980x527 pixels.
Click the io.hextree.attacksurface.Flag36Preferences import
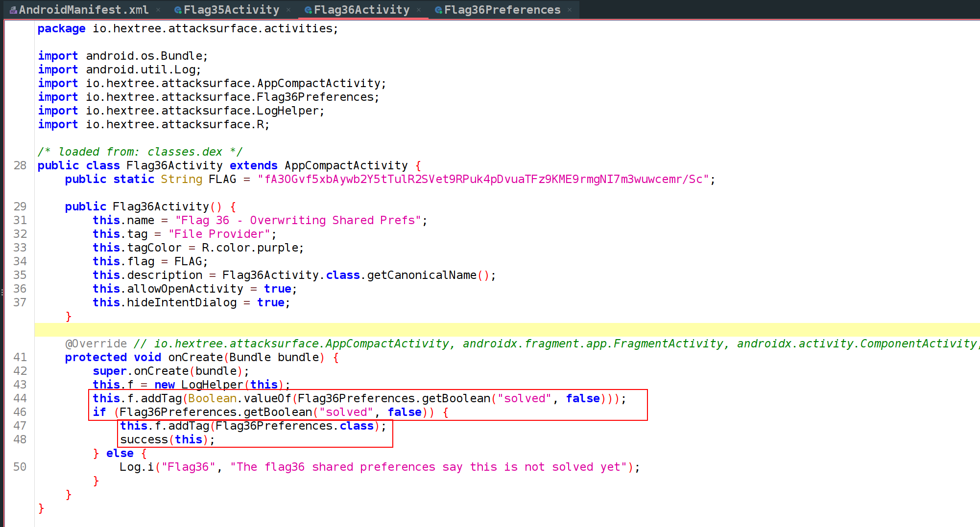(230, 97)
